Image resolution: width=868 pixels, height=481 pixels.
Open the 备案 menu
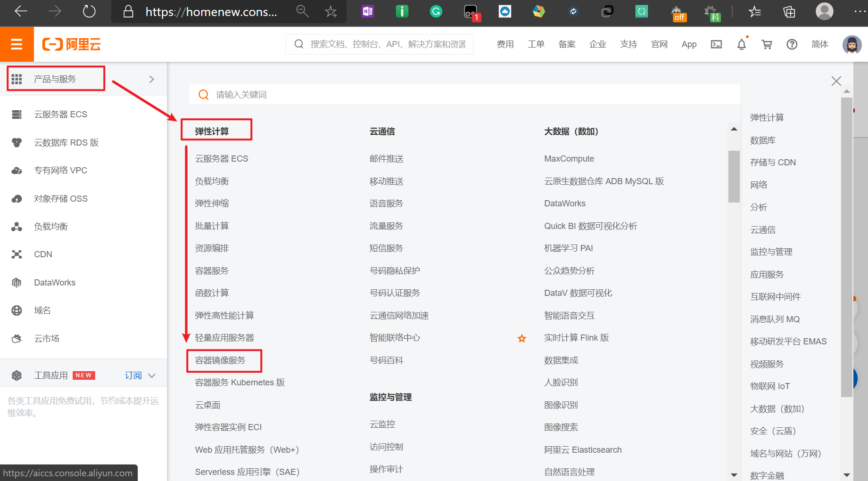pos(567,44)
